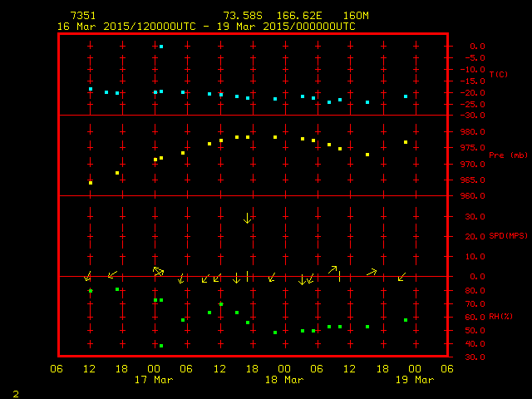Select the lone green humidity point near 40%
The height and width of the screenshot is (399, 532).
[161, 346]
